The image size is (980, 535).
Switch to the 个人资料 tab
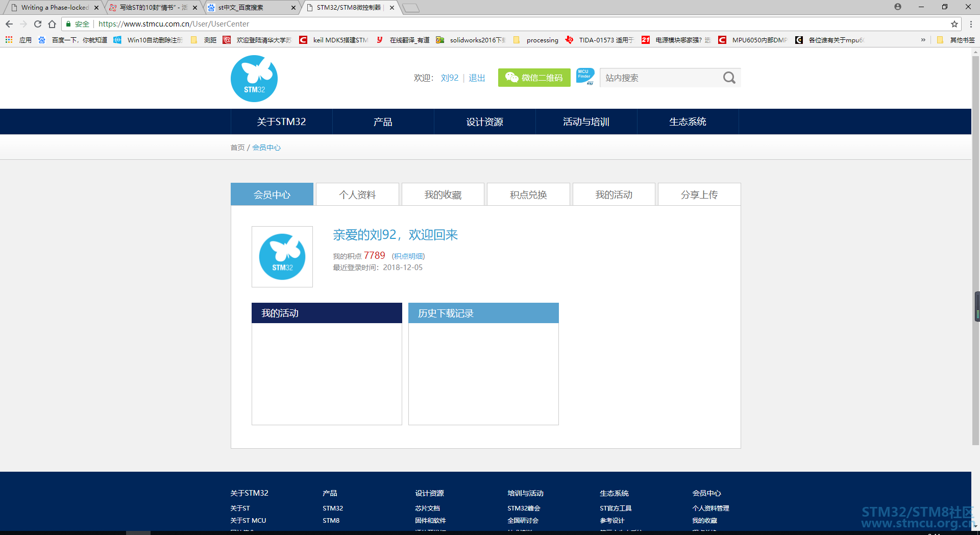(357, 194)
